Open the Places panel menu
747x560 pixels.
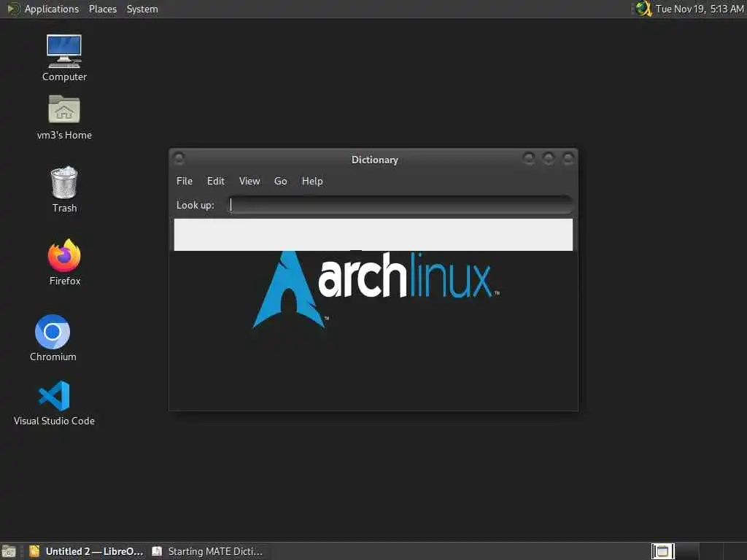pos(102,9)
